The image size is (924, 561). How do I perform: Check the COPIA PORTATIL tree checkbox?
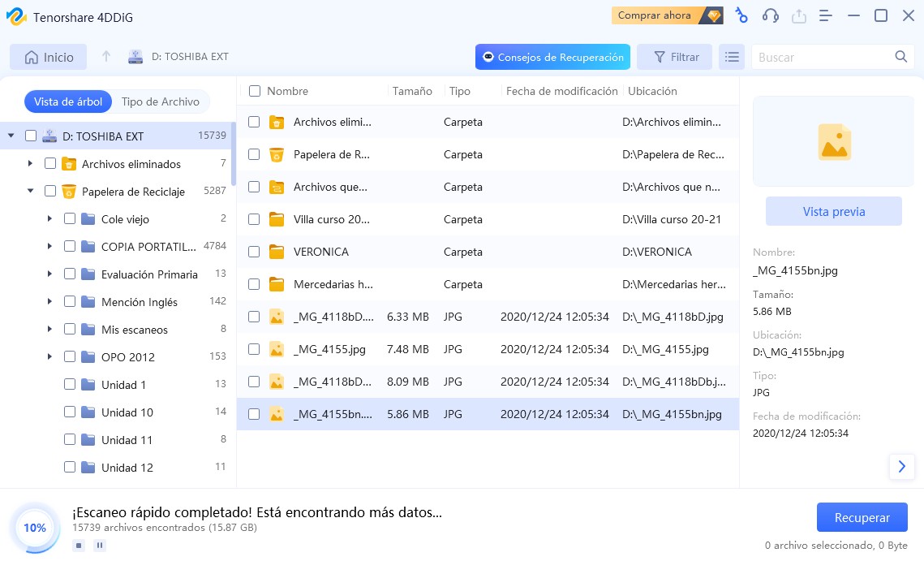70,246
